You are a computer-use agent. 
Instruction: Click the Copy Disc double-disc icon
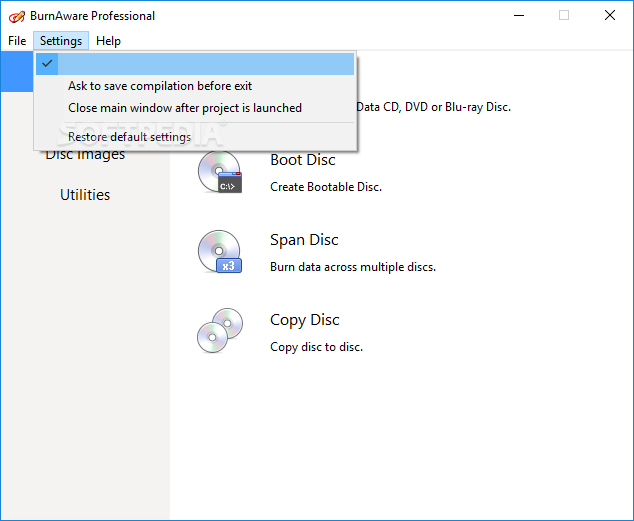(220, 331)
